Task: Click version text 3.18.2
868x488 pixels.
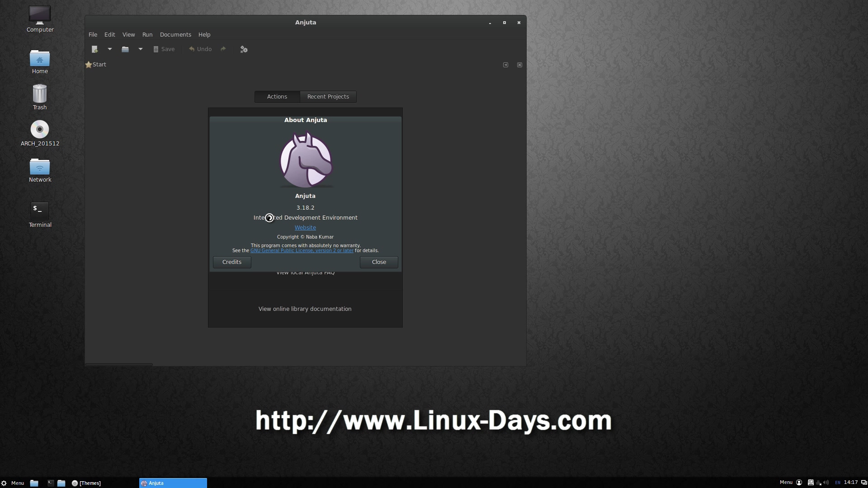Action: (305, 208)
